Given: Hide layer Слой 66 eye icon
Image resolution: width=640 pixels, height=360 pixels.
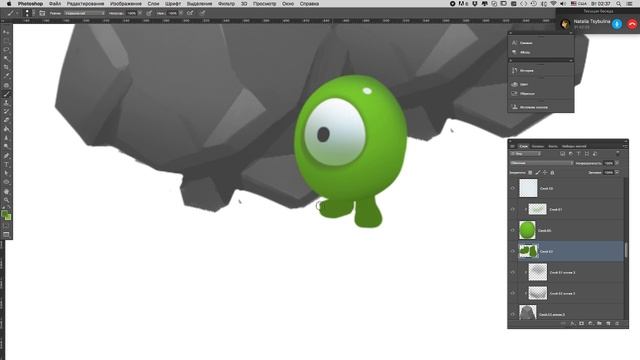Looking at the screenshot, I should click(x=513, y=230).
